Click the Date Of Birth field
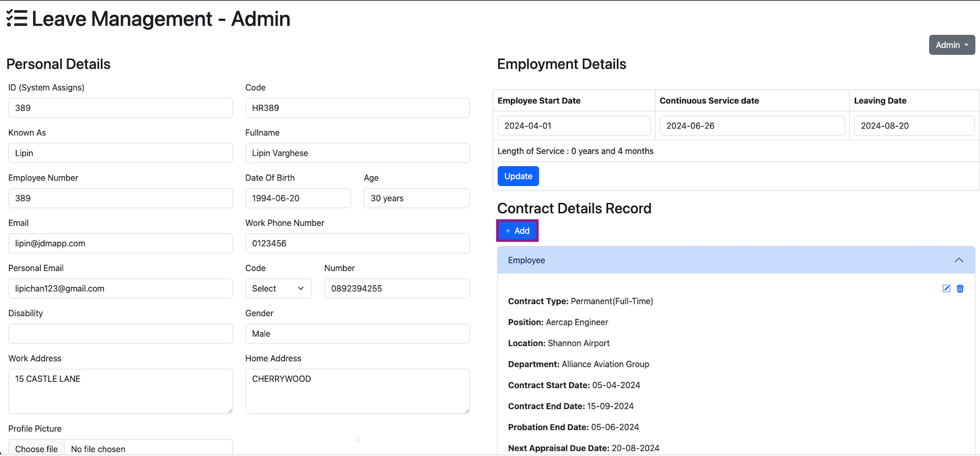The width and height of the screenshot is (980, 456). tap(298, 199)
